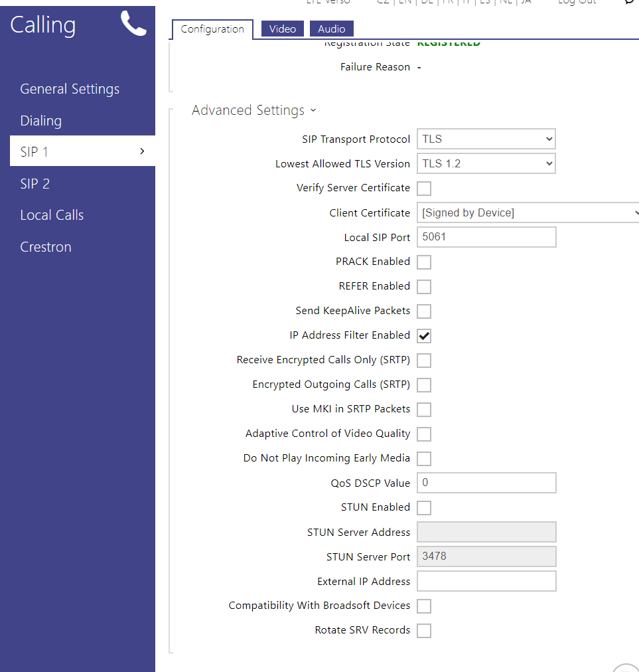Go to the SIP 2 page
The image size is (639, 672).
coord(35,184)
